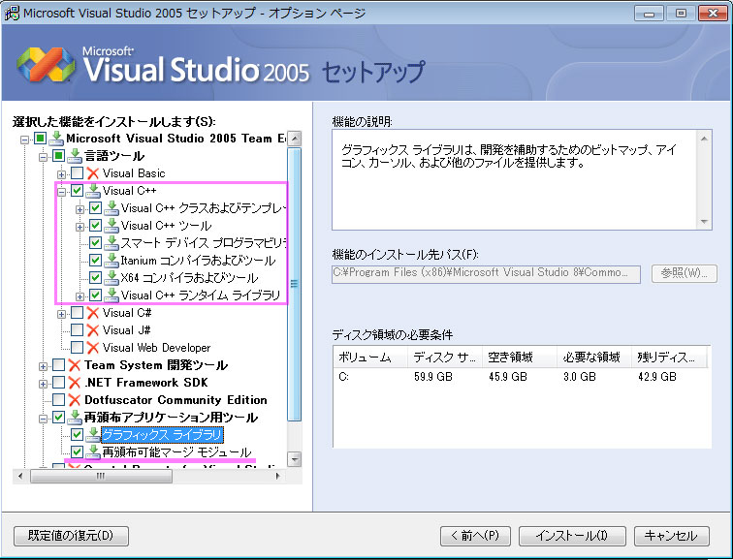
Task: Check the Visual C# checkbox
Action: pos(78,313)
